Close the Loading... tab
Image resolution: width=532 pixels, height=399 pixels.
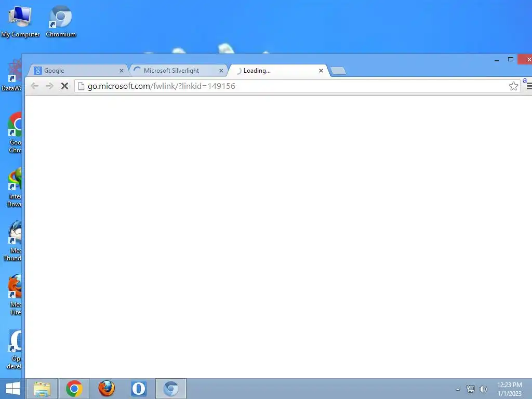tap(321, 71)
